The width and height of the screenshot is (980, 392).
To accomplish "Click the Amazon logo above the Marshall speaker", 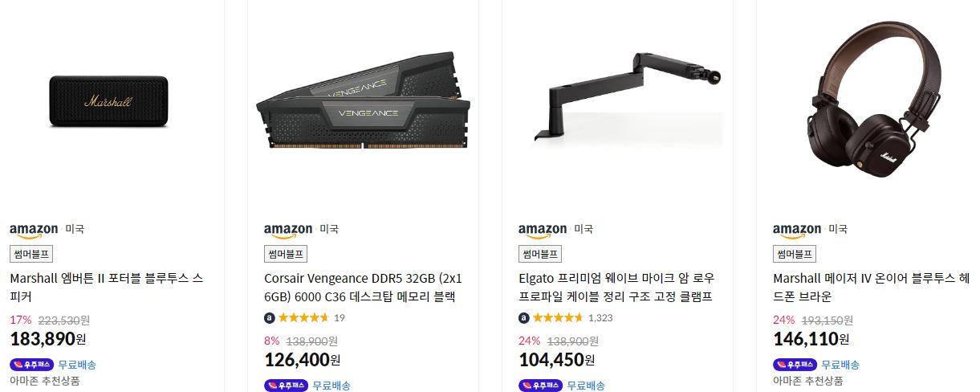I will point(33,230).
